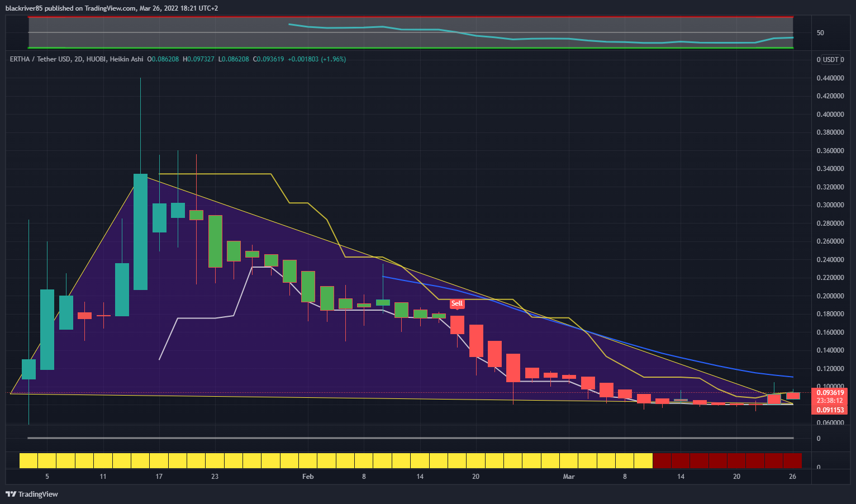Click the blackriver85 published header text
Screen dimensions: 856x504
tap(112, 8)
